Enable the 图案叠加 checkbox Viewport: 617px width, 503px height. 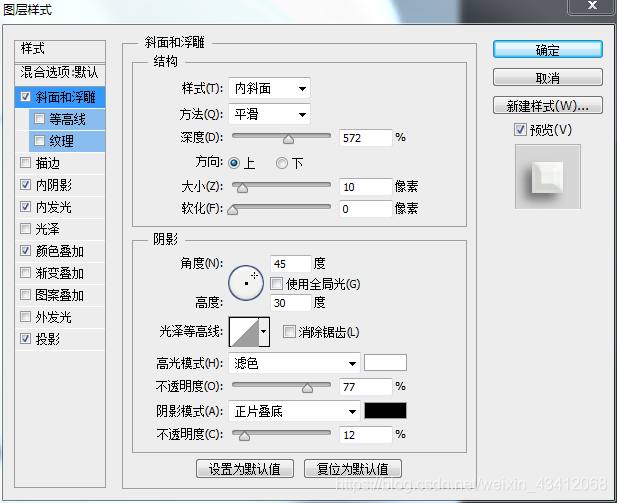pos(26,295)
